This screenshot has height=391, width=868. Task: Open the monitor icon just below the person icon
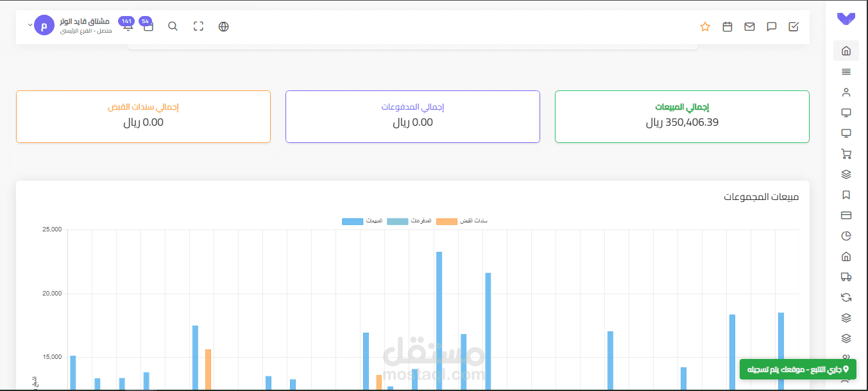[846, 113]
